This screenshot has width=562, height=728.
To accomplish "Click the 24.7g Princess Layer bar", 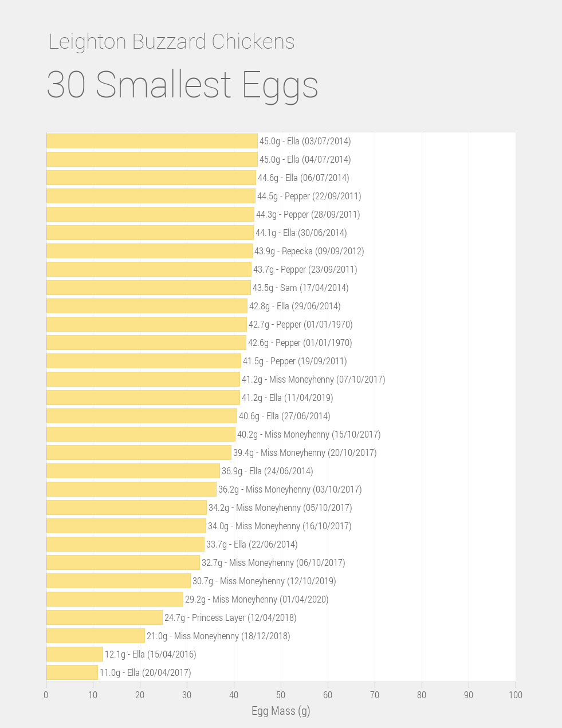I will point(104,617).
